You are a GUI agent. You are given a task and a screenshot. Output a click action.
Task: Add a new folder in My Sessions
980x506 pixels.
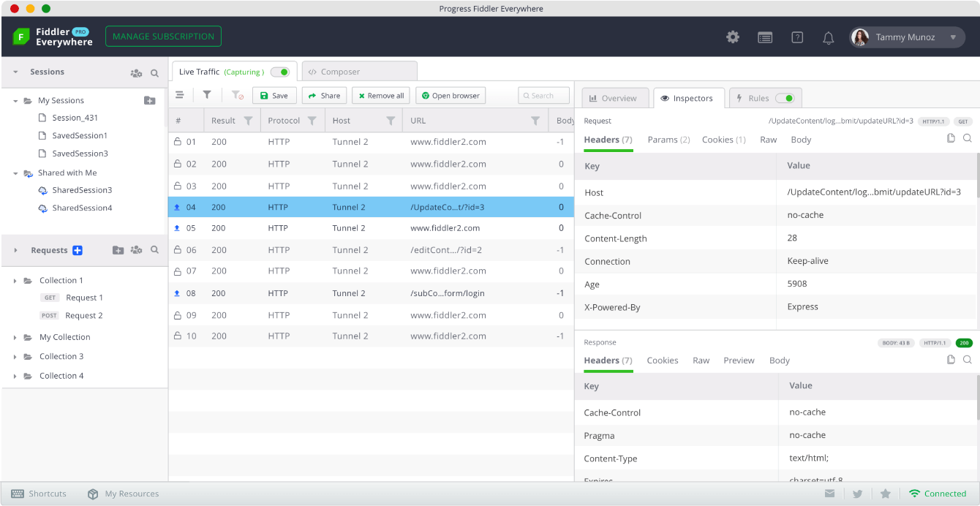pyautogui.click(x=149, y=101)
